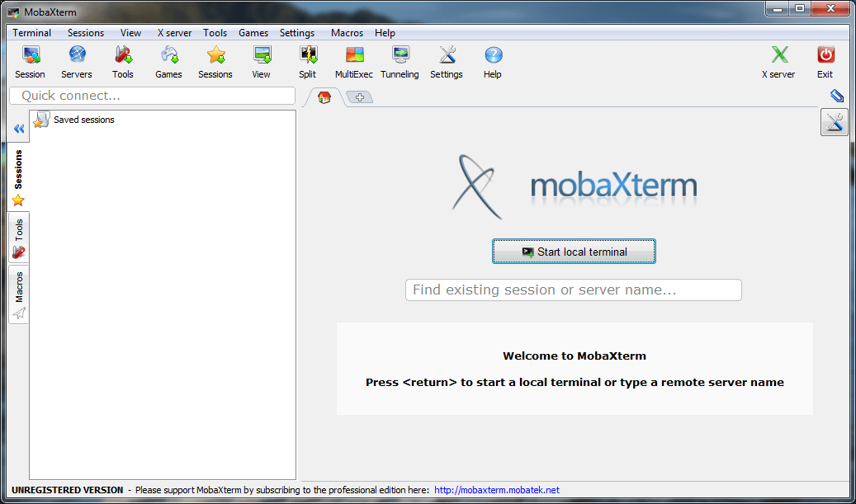Open the View menu in menu bar

pyautogui.click(x=130, y=33)
